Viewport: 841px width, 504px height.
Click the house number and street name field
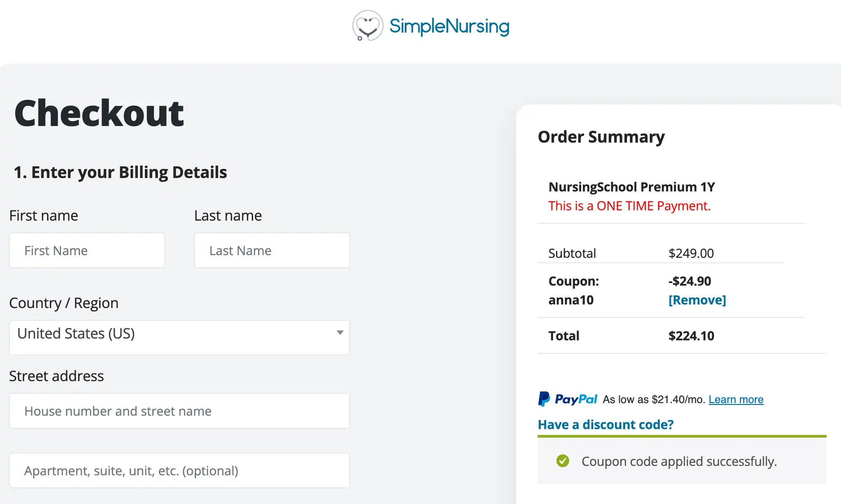tap(179, 411)
